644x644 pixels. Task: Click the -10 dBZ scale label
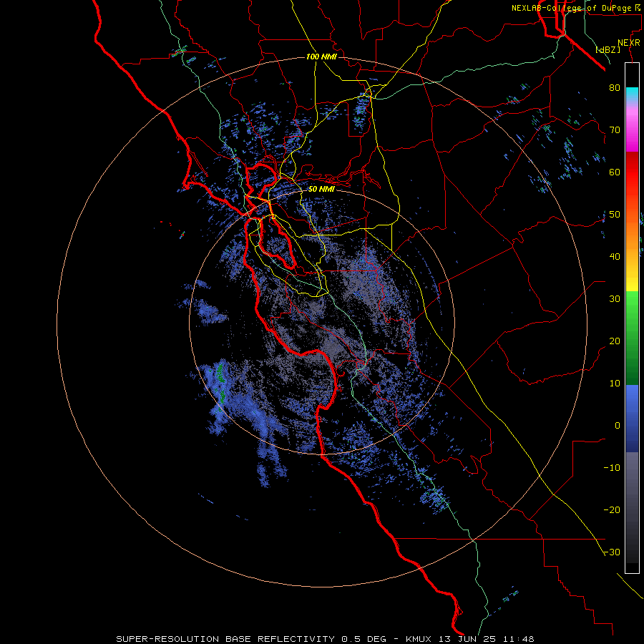(612, 468)
